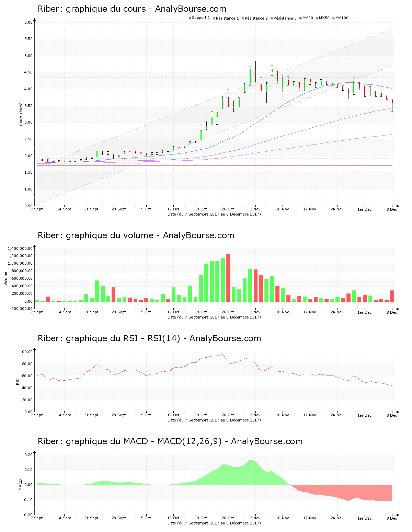The height and width of the screenshot is (532, 412).
Task: Select the MM50 legend label
Action: pos(324,18)
